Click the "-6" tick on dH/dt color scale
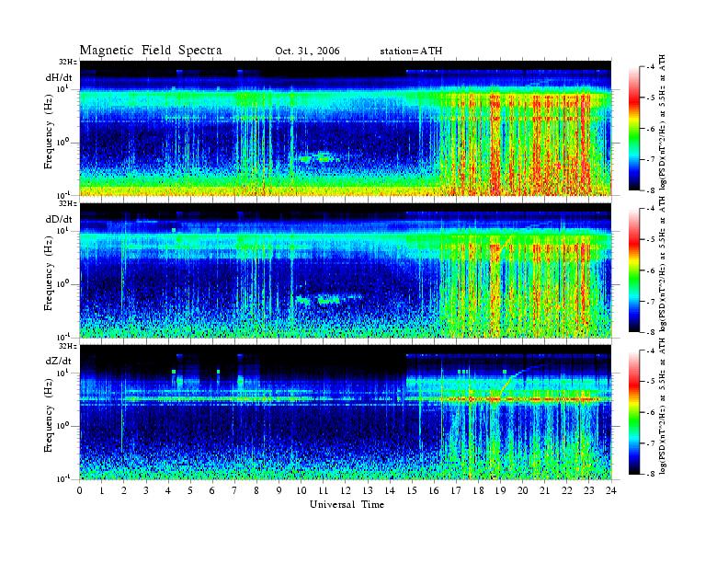This screenshot has width=728, height=563. [x=652, y=129]
